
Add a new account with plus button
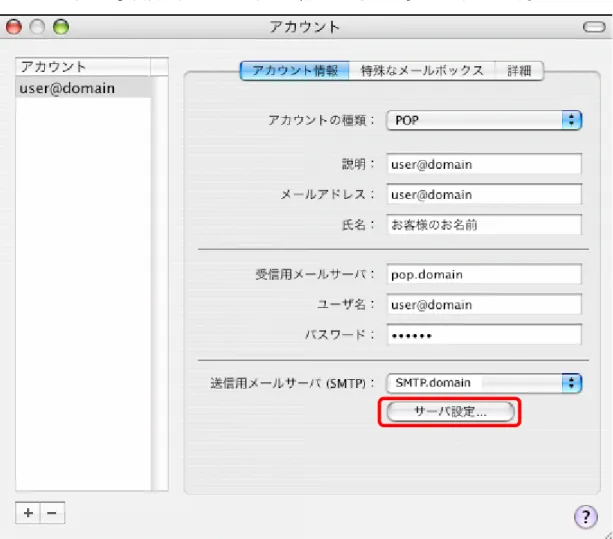point(28,512)
